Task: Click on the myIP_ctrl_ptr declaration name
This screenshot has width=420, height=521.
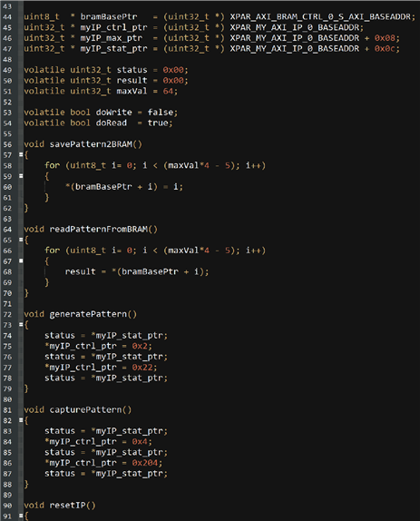Action: (x=113, y=27)
